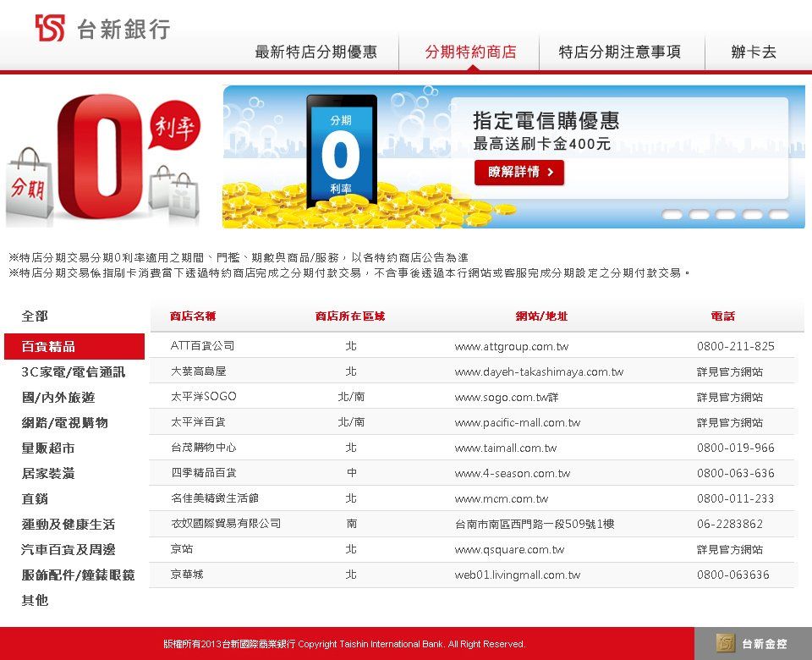Click the 衣奴國際貿易有限公司 store name
This screenshot has width=812, height=660.
(x=226, y=523)
